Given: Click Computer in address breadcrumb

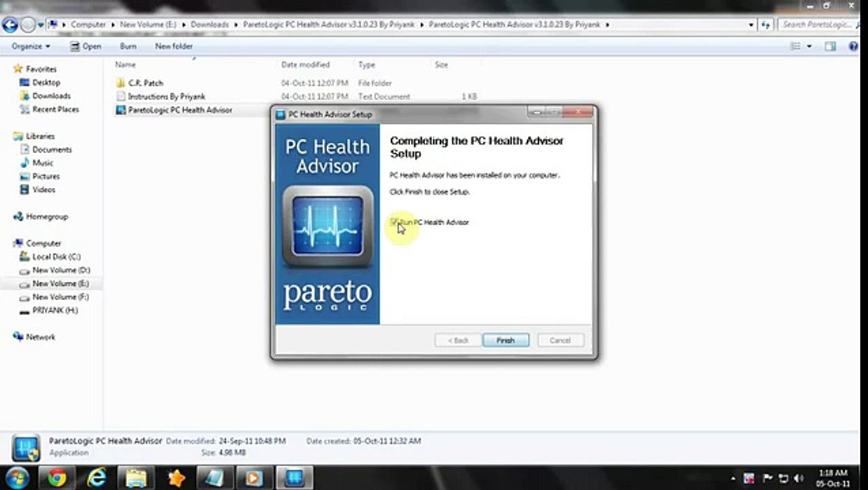Looking at the screenshot, I should pyautogui.click(x=88, y=24).
